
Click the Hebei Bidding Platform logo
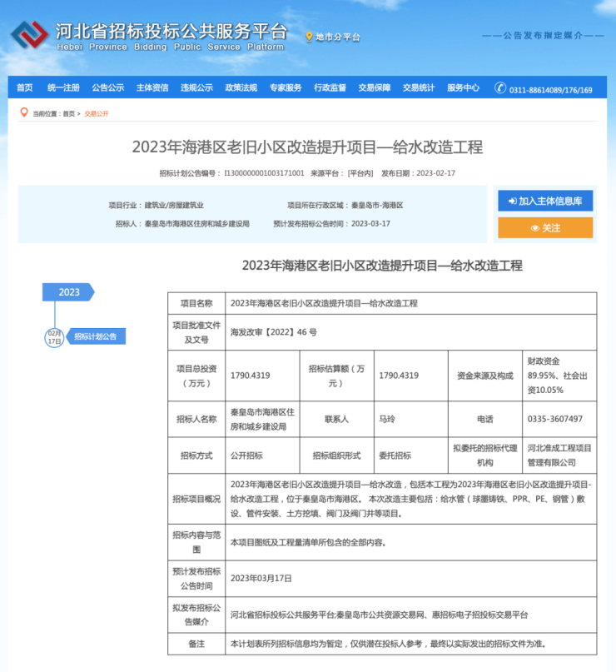point(30,34)
